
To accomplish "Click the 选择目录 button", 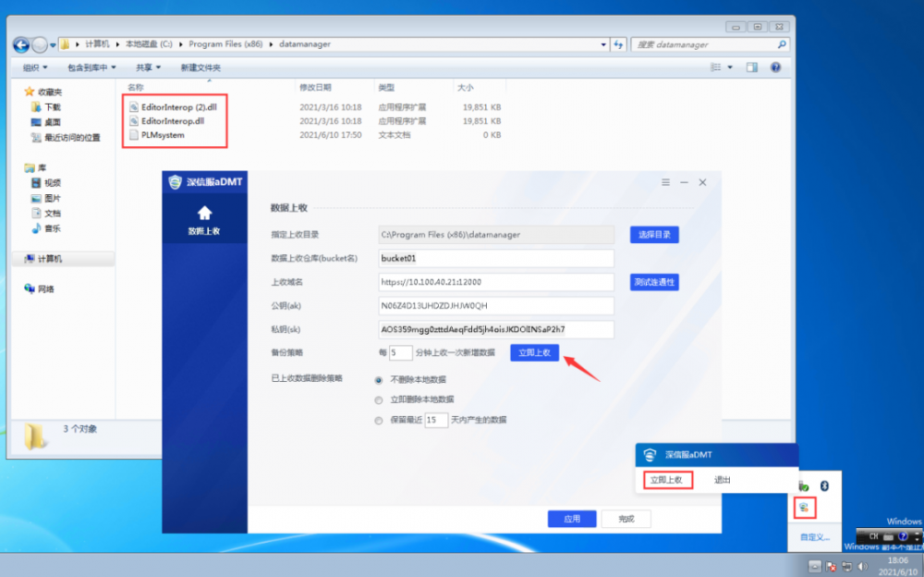I will [x=654, y=235].
